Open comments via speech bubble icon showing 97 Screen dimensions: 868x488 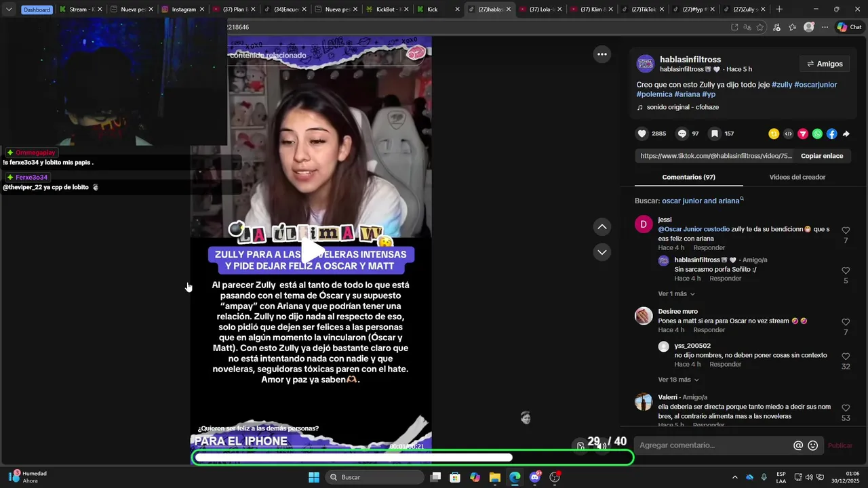(x=682, y=134)
